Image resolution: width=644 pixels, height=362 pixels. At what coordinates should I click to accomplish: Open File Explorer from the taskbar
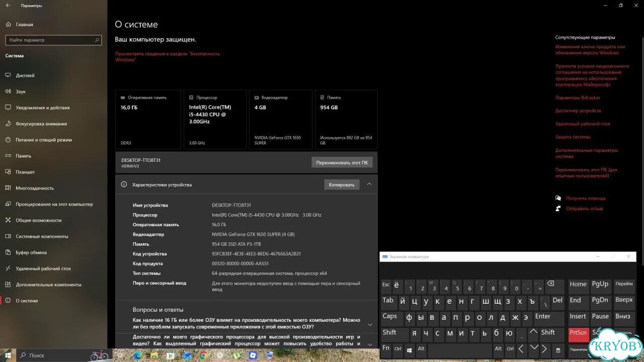click(x=154, y=355)
